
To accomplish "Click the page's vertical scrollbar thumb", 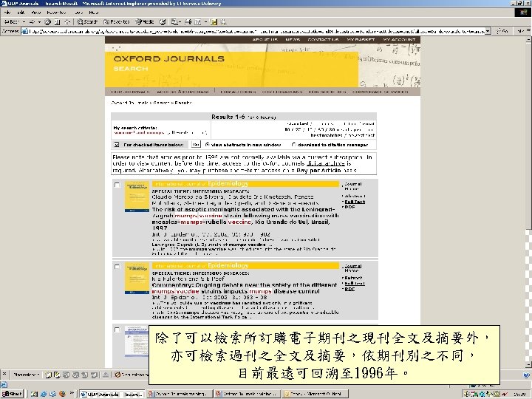I will 528,136.
